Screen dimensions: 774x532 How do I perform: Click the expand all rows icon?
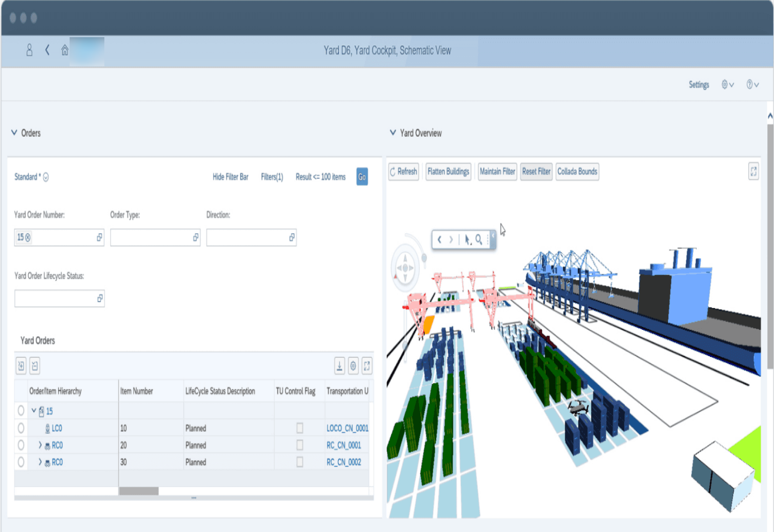[21, 366]
